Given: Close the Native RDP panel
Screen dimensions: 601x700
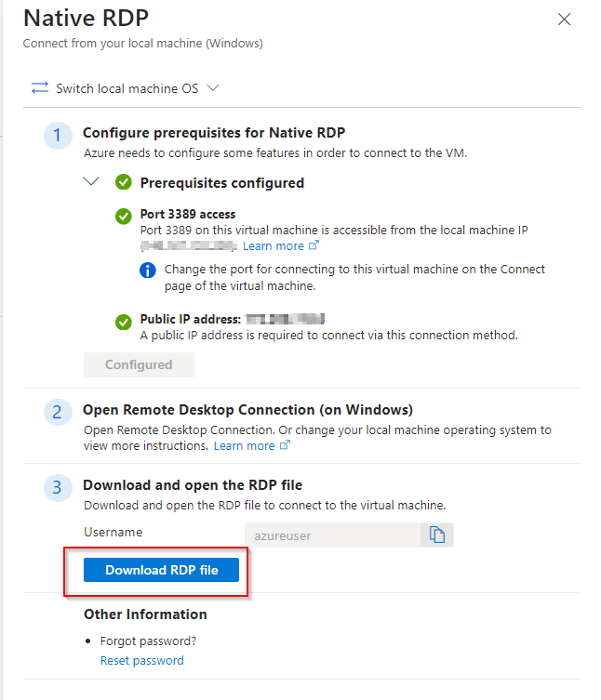Looking at the screenshot, I should [564, 20].
